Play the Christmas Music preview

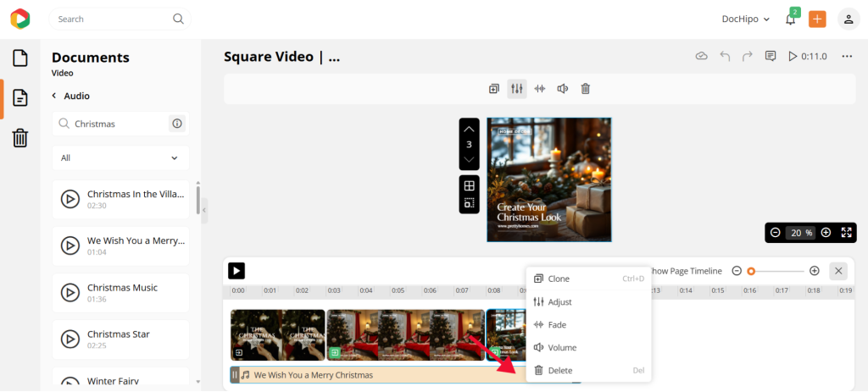click(x=70, y=292)
